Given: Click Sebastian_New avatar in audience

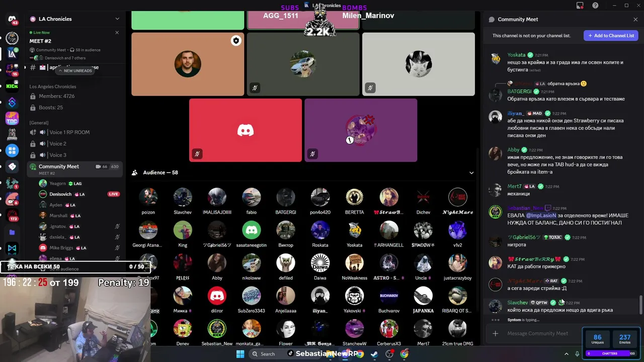Looking at the screenshot, I should 217,329.
